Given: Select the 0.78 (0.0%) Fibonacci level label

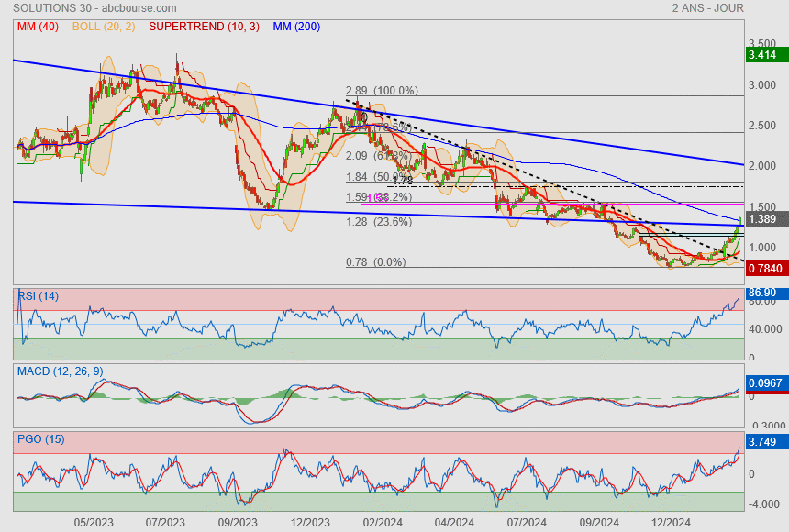Looking at the screenshot, I should tap(375, 262).
